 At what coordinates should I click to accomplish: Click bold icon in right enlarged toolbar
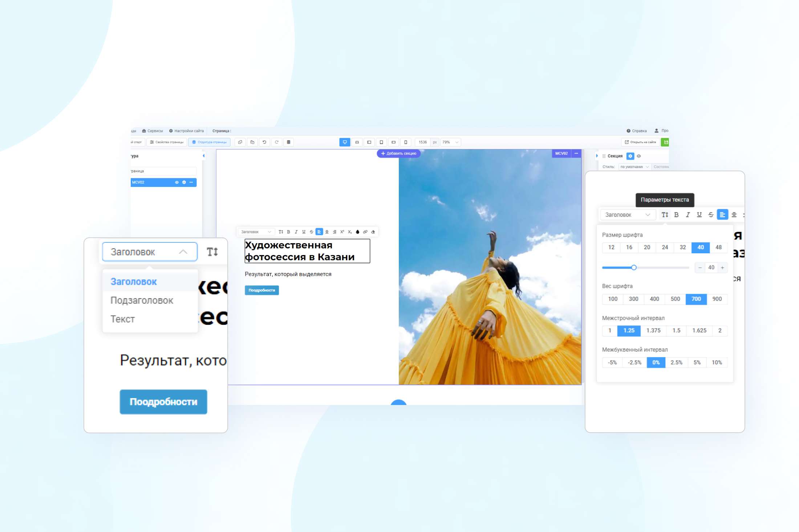[x=676, y=215]
